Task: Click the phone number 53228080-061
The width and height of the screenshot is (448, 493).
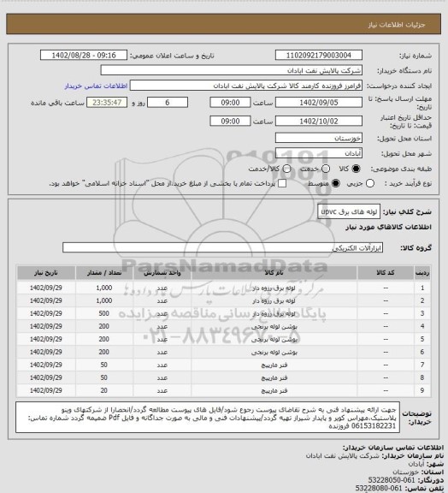Action: (x=379, y=488)
